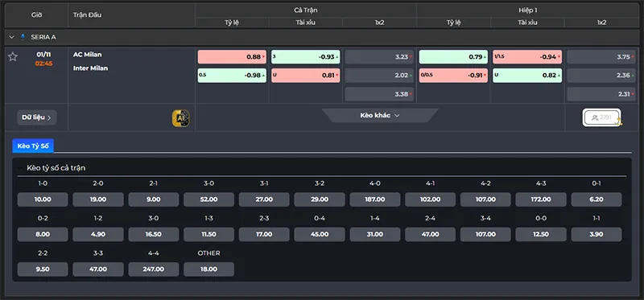Pick full-match under odds 0.81
This screenshot has width=644, height=300.
coord(306,76)
